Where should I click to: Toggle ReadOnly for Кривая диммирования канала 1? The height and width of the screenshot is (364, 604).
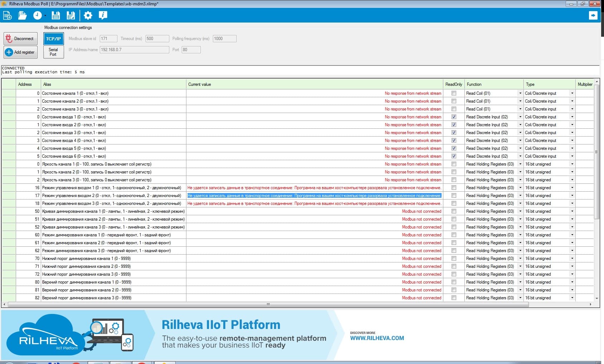(454, 211)
